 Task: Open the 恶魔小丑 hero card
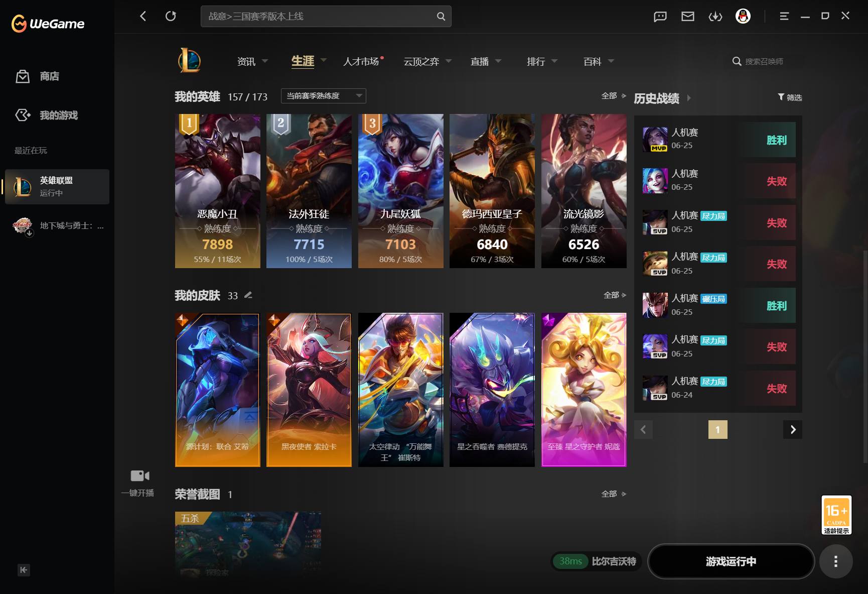click(218, 191)
